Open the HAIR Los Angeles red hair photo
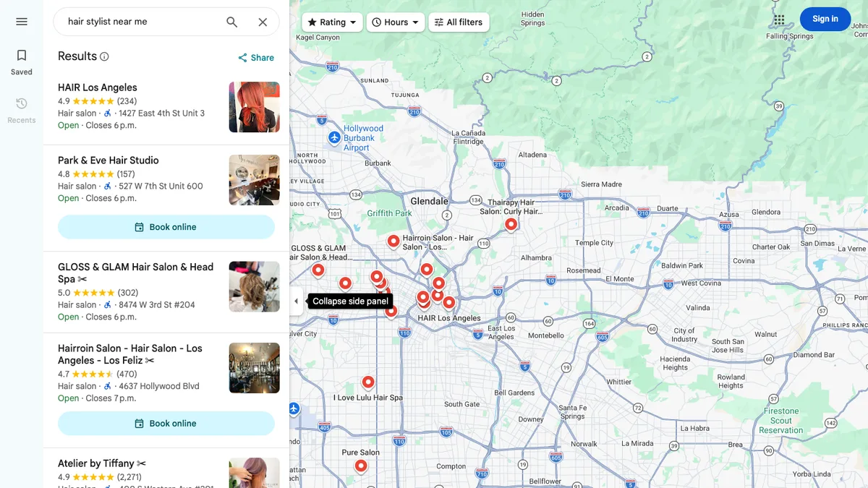Viewport: 868px width, 488px height. pyautogui.click(x=254, y=107)
